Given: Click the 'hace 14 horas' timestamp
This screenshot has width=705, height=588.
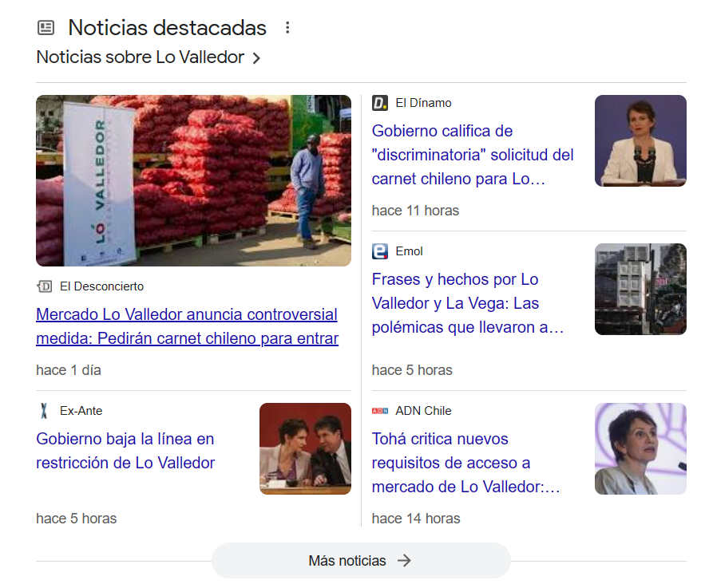Looking at the screenshot, I should pos(416,519).
